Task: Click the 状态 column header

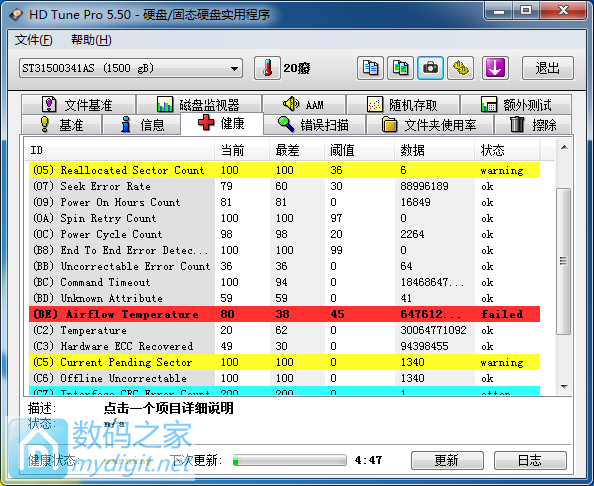Action: coord(507,150)
